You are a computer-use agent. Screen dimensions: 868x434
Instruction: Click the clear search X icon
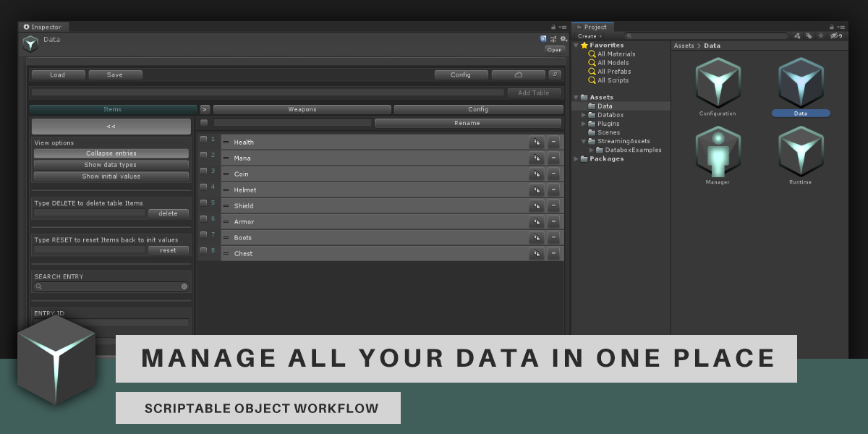[x=184, y=286]
